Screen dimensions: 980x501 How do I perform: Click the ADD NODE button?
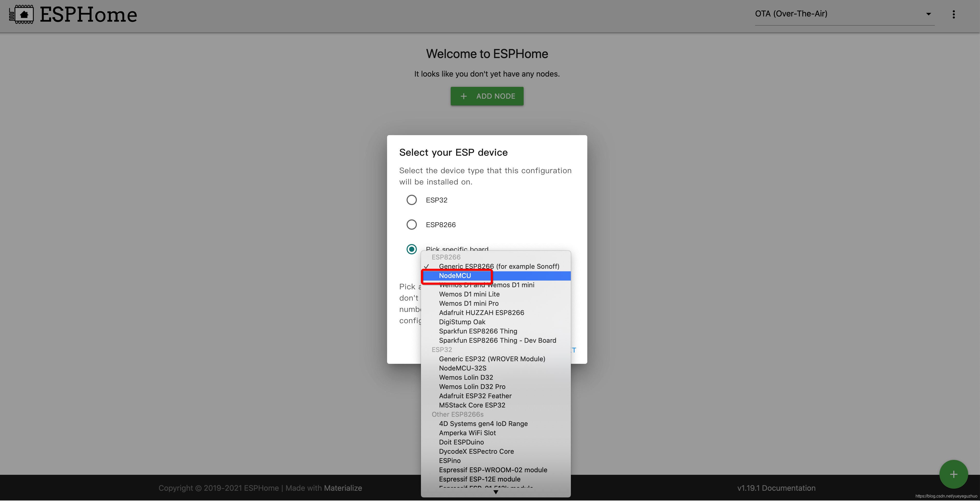[487, 96]
